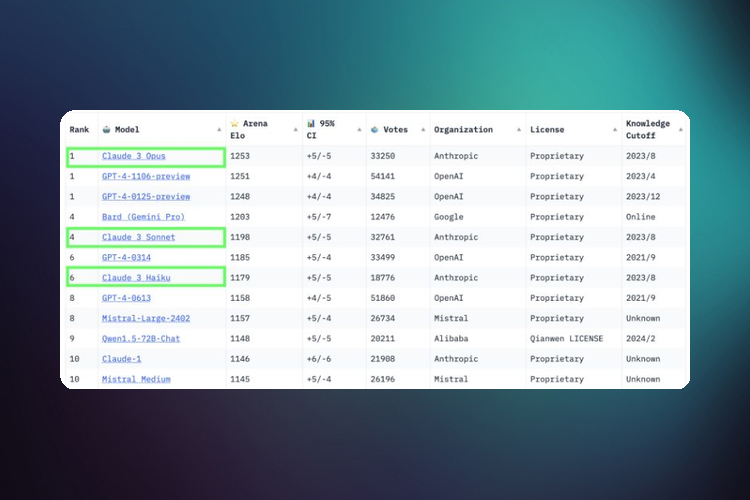Click the vote count 51860
750x500 pixels.
click(383, 298)
